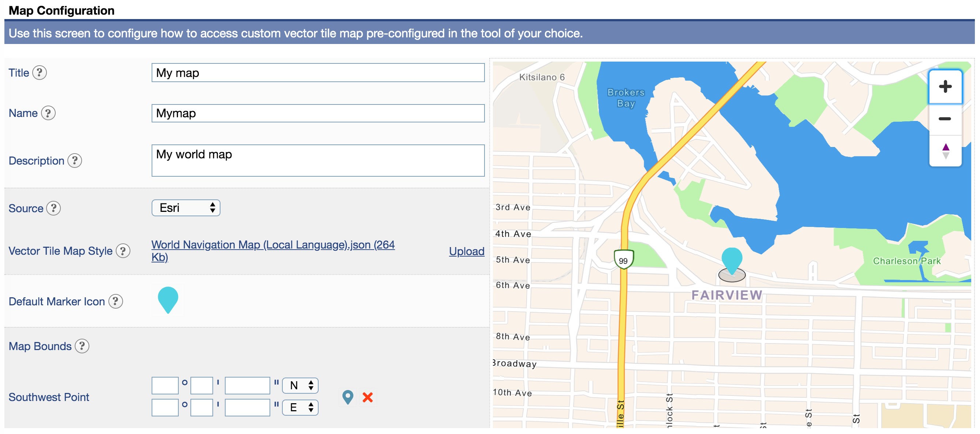Select the Description field containing My world map
980x434 pixels.
coord(318,160)
